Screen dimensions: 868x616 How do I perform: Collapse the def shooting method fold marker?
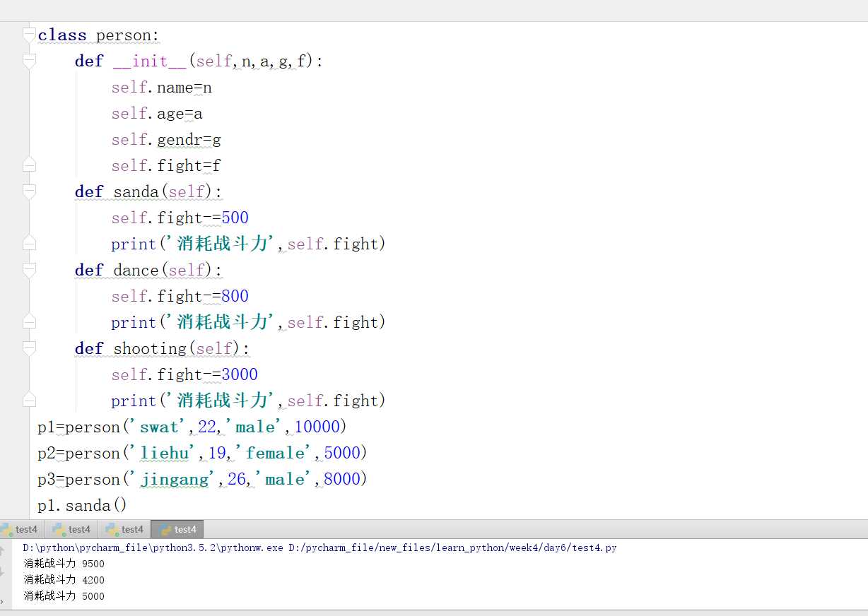point(28,348)
